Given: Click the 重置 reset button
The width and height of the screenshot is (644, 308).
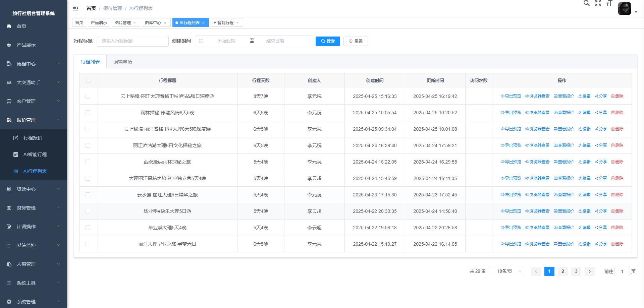Looking at the screenshot, I should coord(356,41).
